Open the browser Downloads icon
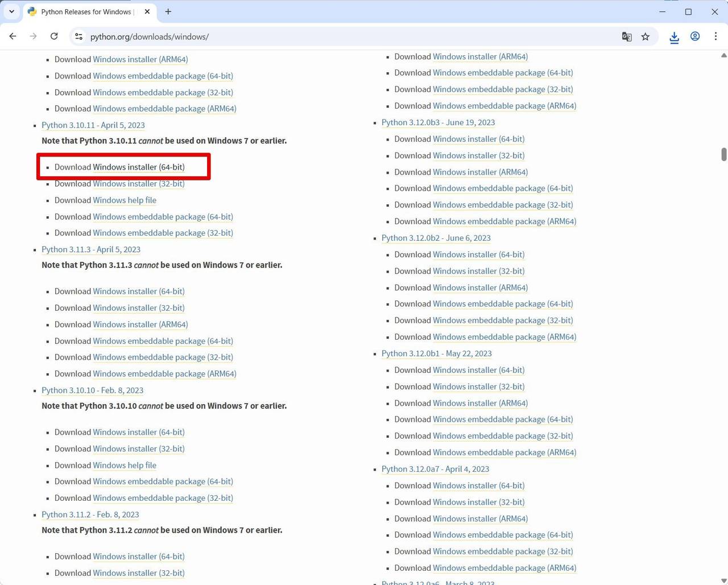728x585 pixels. 674,37
